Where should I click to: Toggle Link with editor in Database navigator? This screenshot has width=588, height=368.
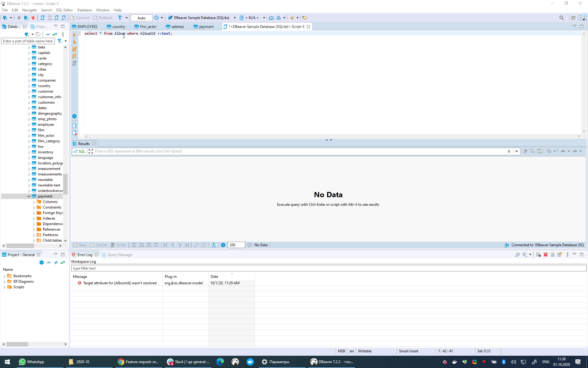pyautogui.click(x=55, y=34)
